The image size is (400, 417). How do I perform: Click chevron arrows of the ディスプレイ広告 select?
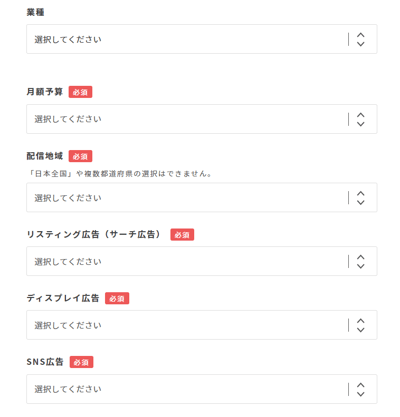360,325
